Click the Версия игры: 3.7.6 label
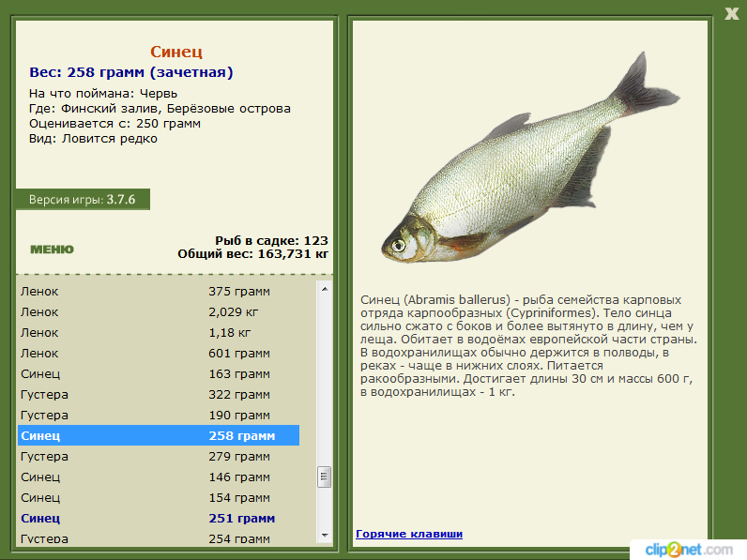 tap(83, 200)
